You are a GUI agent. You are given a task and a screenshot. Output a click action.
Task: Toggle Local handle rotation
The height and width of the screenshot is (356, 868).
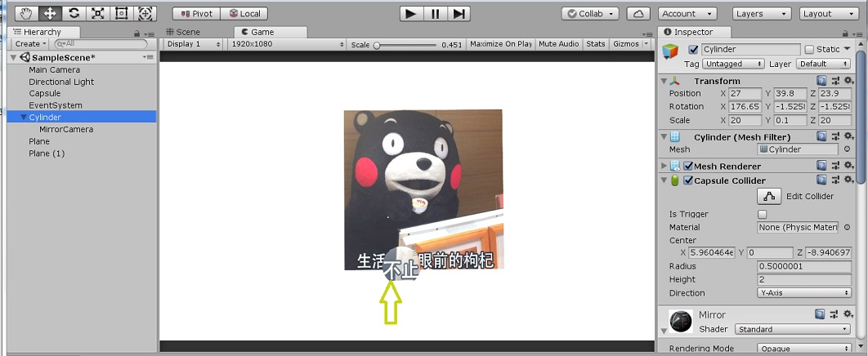pyautogui.click(x=244, y=14)
